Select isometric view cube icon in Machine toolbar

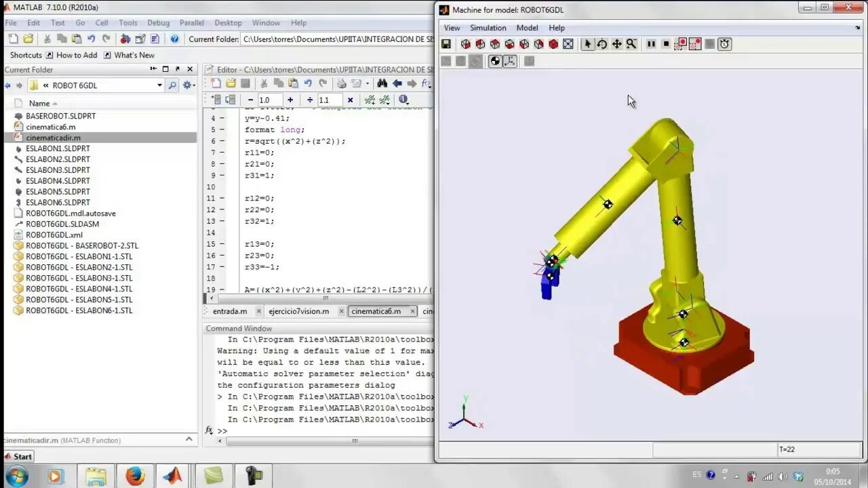(x=553, y=44)
